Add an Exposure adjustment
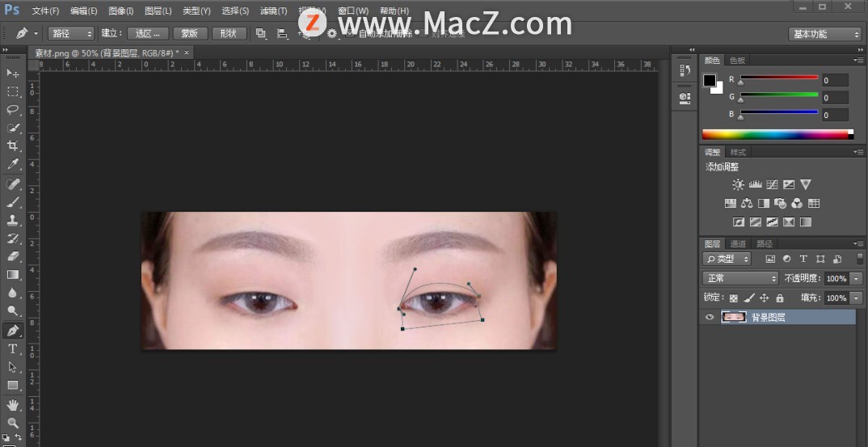The height and width of the screenshot is (447, 868). click(x=789, y=185)
